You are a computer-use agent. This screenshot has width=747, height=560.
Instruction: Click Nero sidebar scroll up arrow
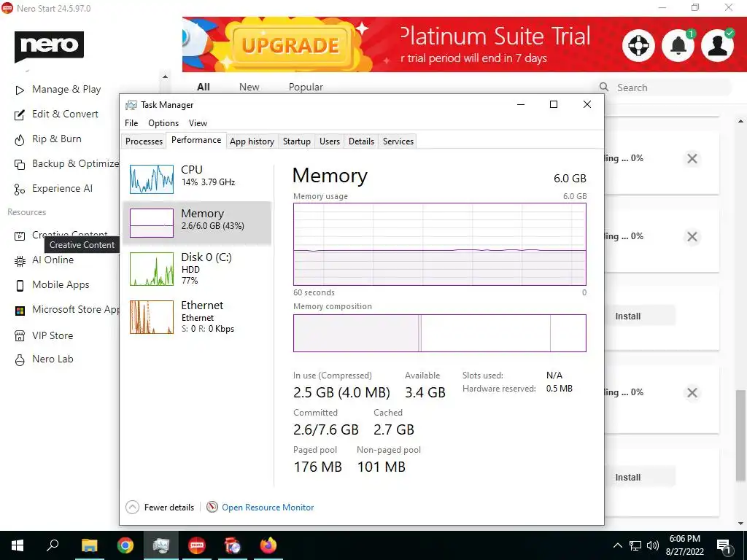pyautogui.click(x=165, y=77)
